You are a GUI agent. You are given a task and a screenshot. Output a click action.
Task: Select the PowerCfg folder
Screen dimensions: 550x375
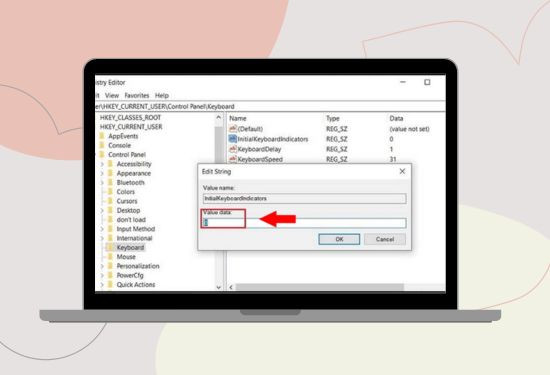(x=130, y=275)
